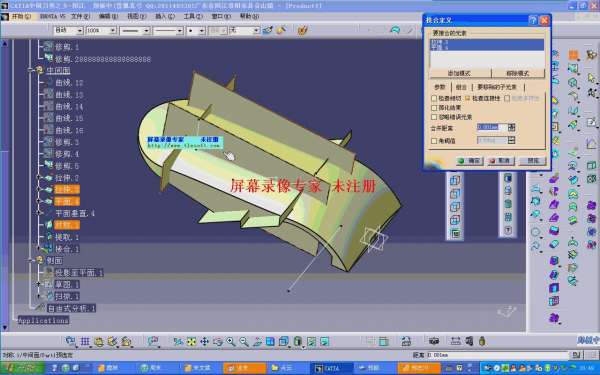Click the fly mode icon in bottom toolbar

click(177, 341)
